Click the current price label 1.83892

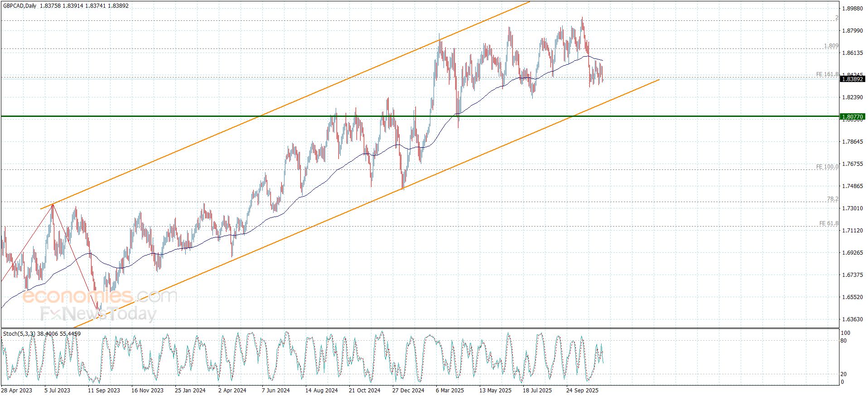852,79
